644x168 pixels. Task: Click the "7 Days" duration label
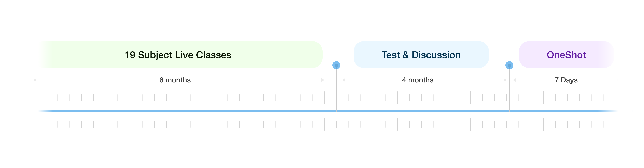pos(566,80)
